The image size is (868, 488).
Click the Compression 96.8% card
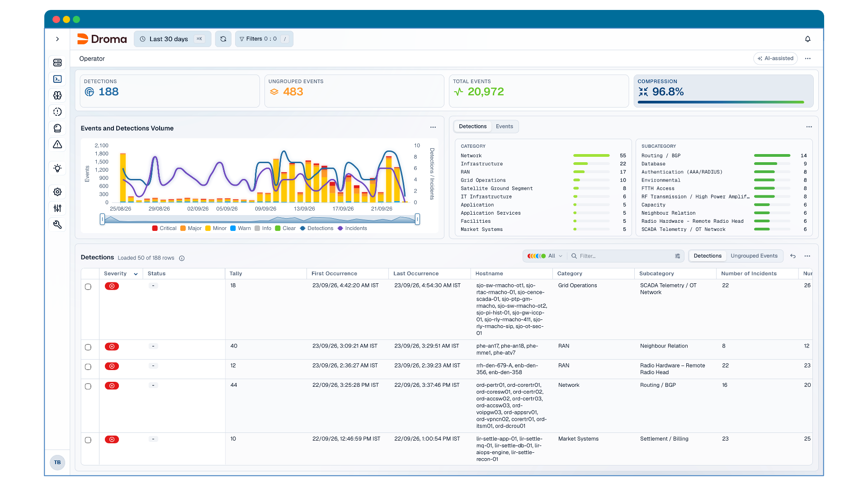pos(723,91)
